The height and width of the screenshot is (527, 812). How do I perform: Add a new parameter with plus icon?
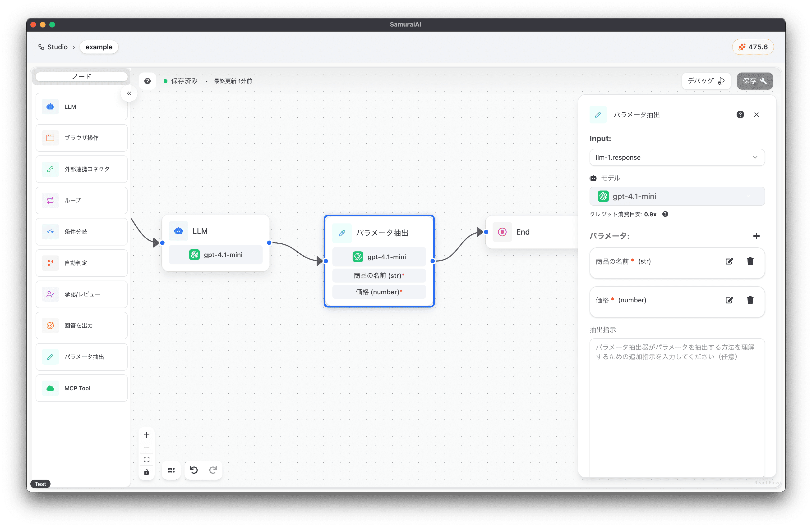(756, 236)
